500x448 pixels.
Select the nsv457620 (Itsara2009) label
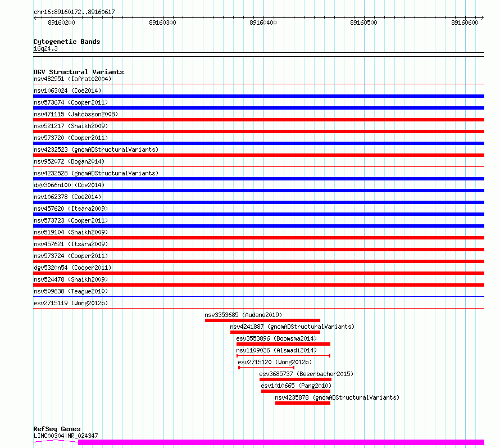(x=71, y=209)
